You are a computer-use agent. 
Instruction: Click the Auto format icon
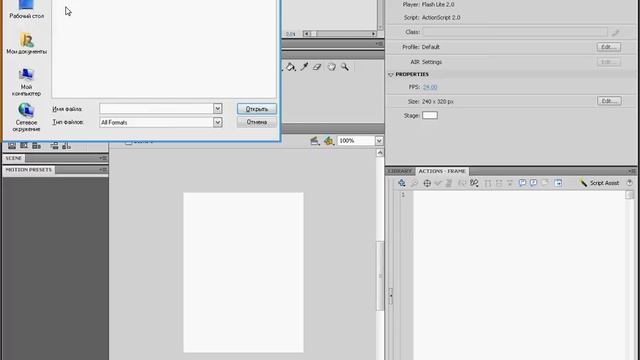click(449, 183)
